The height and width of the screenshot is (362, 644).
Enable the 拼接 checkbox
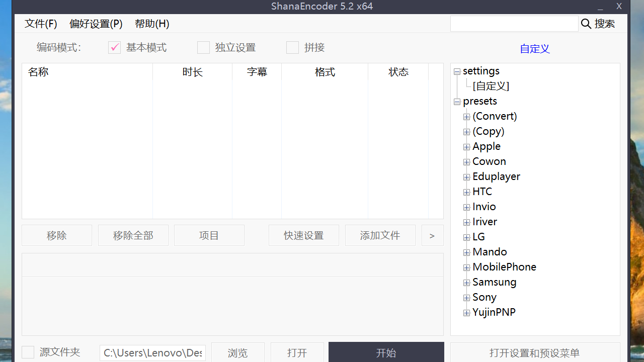(292, 47)
